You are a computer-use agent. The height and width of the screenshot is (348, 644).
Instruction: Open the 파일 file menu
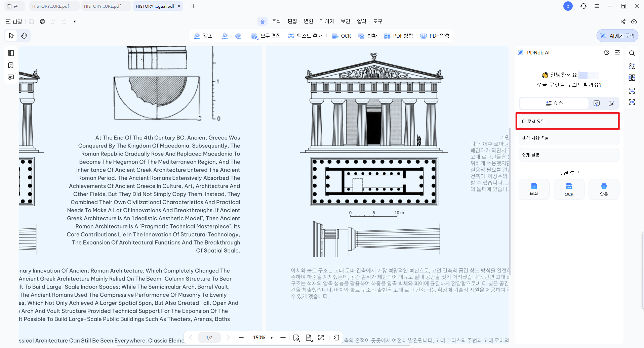(14, 21)
